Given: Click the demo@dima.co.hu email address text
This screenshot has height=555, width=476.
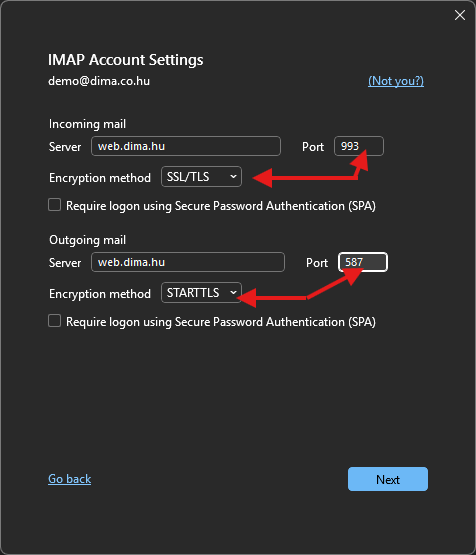Looking at the screenshot, I should (99, 81).
